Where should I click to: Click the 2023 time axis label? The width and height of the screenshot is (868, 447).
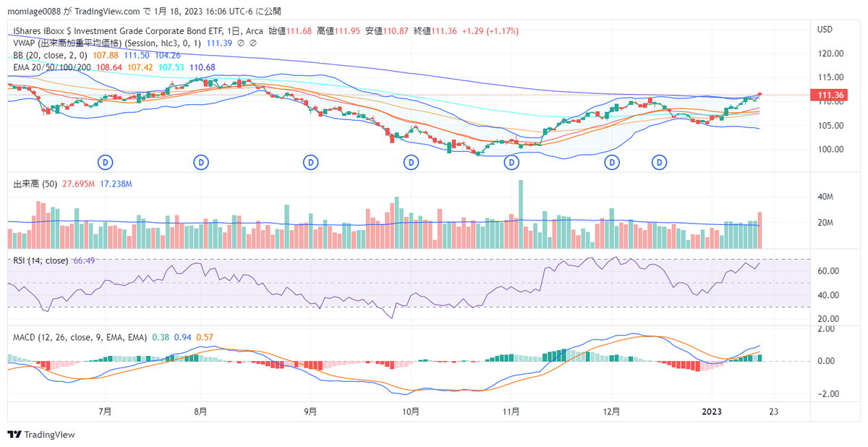(x=712, y=412)
